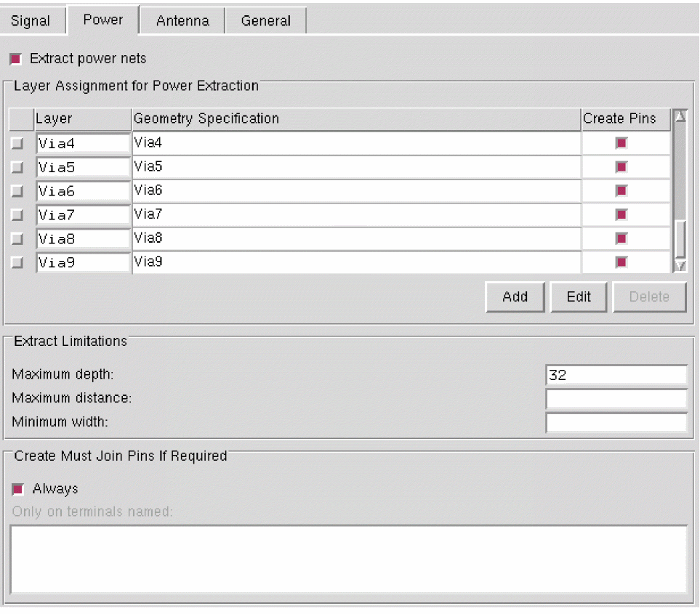
Task: Click the Via8 geometry specification cell
Action: click(356, 238)
